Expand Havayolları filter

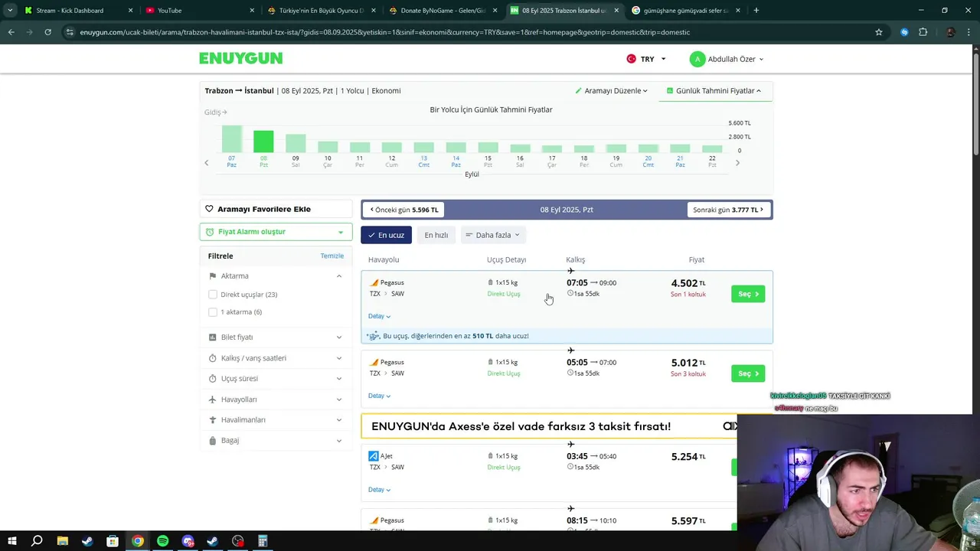[276, 399]
